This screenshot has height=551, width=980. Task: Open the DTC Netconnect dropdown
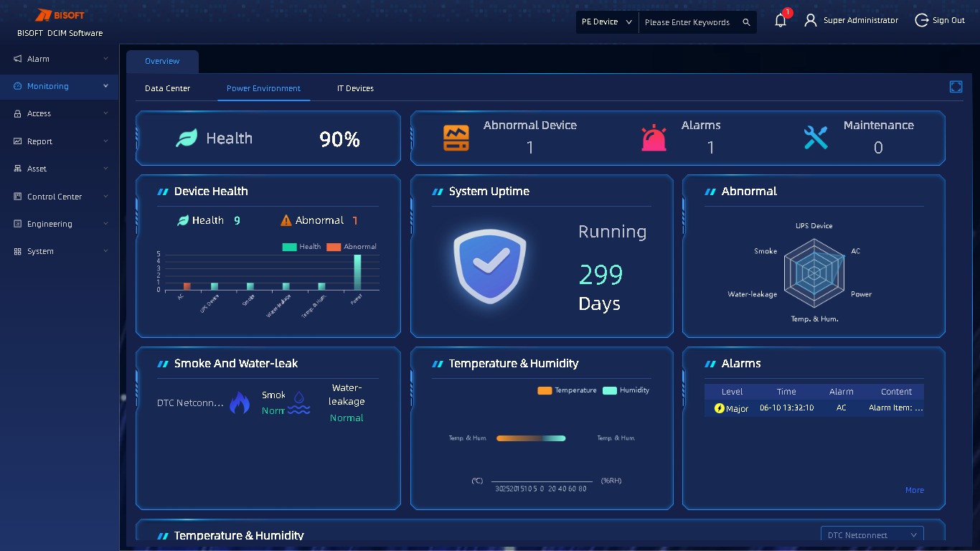pos(872,535)
